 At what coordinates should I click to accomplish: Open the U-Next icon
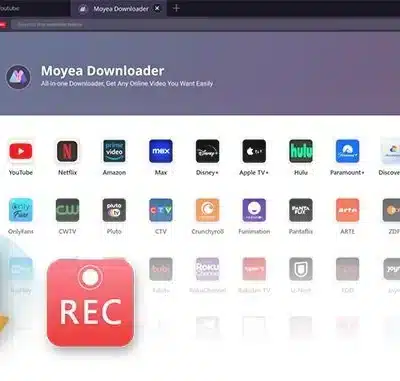[x=301, y=269]
